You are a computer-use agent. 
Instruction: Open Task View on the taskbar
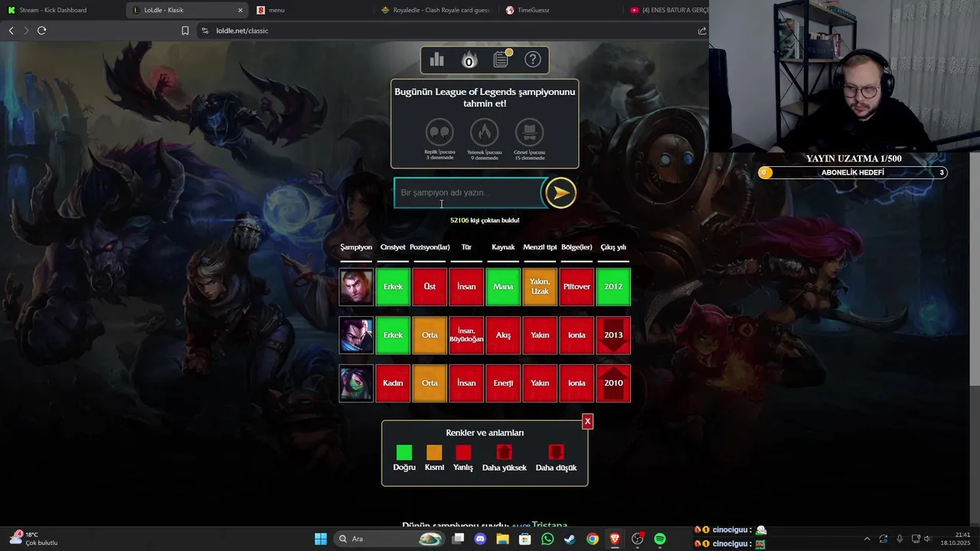pyautogui.click(x=458, y=539)
